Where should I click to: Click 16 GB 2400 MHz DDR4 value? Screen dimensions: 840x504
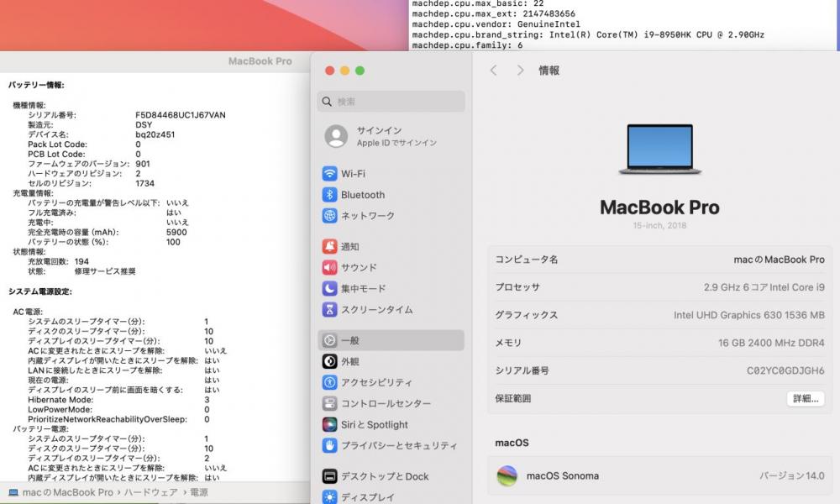[x=771, y=343]
